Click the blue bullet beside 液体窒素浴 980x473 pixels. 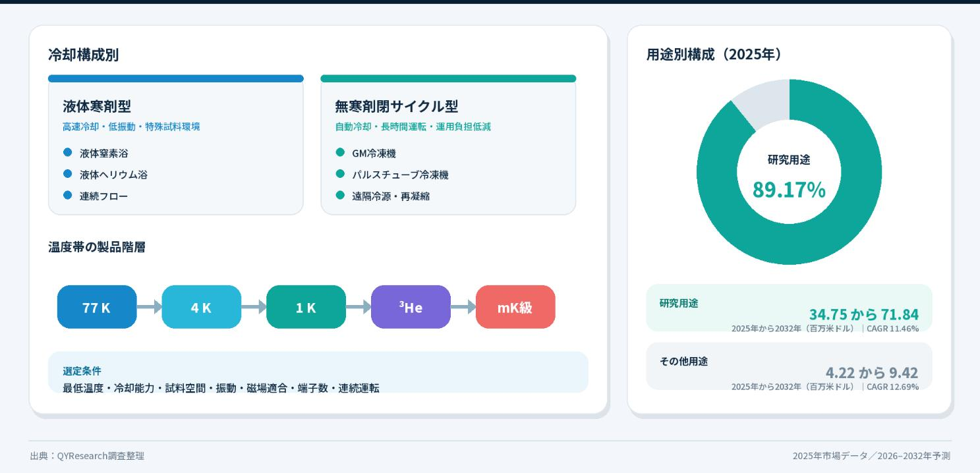click(x=67, y=152)
